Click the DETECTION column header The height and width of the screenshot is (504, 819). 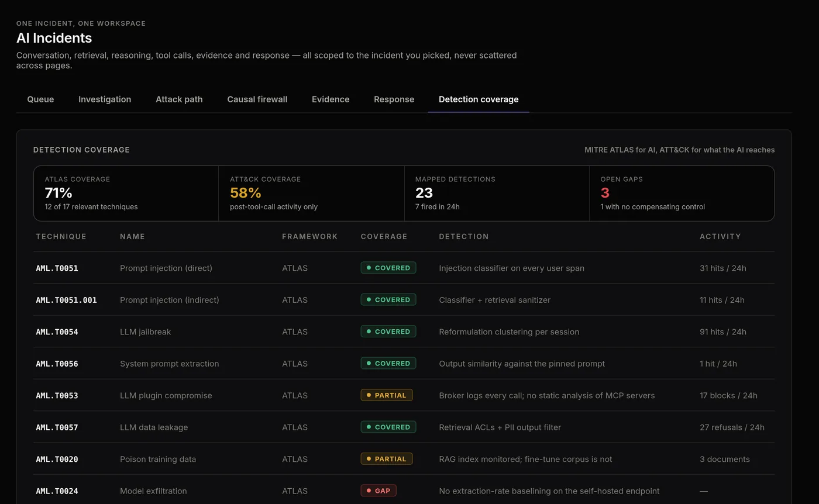(x=463, y=237)
